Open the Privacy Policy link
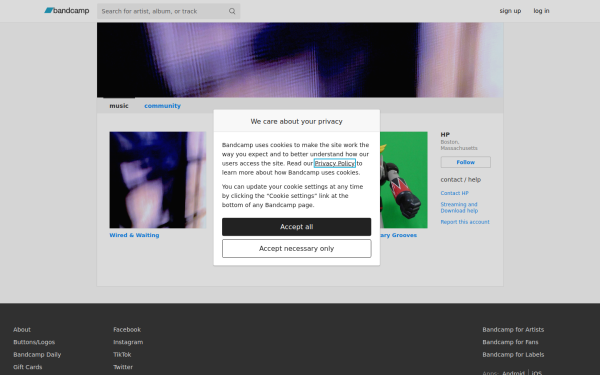Viewport: 600px width, 375px height. coord(335,163)
